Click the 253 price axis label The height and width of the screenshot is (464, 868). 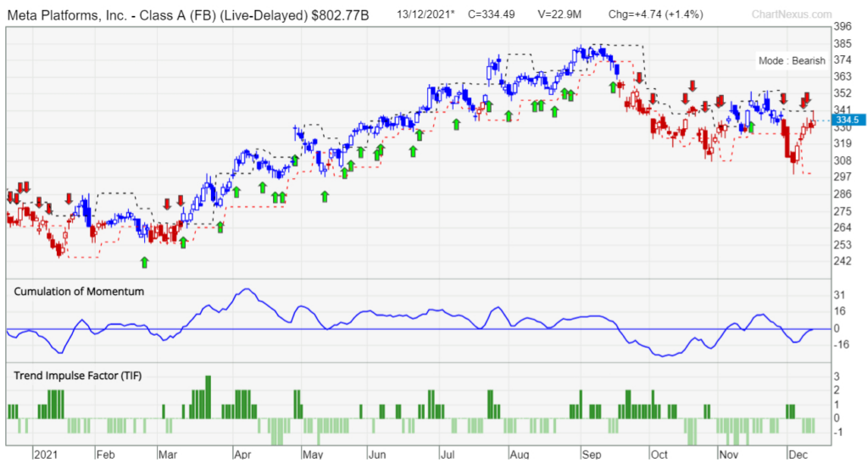(842, 245)
